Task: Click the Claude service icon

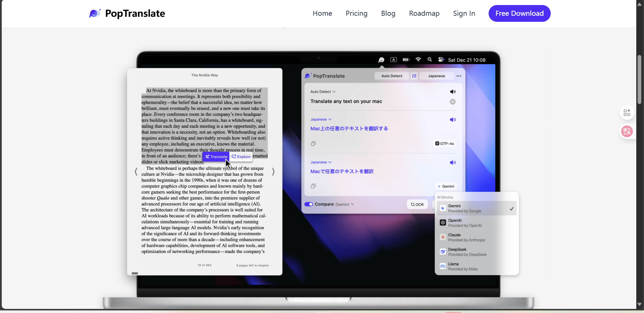Action: (443, 237)
